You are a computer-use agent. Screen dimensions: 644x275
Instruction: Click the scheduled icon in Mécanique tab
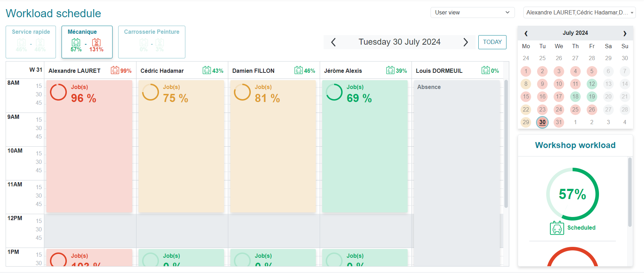[76, 43]
